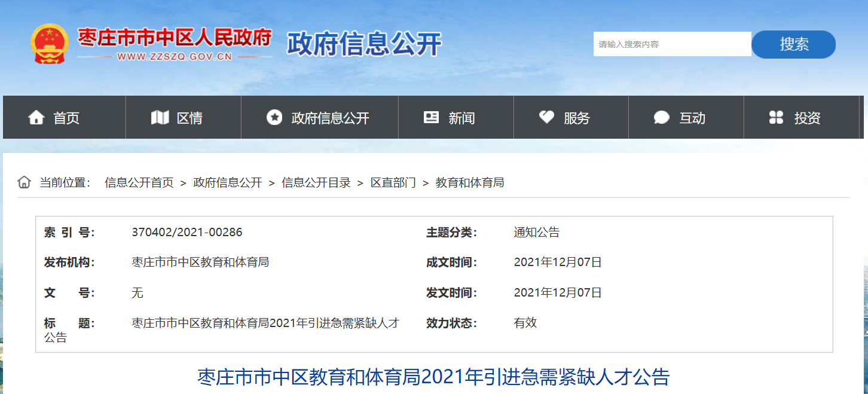Go to 信息公开首页 breadcrumb link
The height and width of the screenshot is (394, 868).
[139, 182]
